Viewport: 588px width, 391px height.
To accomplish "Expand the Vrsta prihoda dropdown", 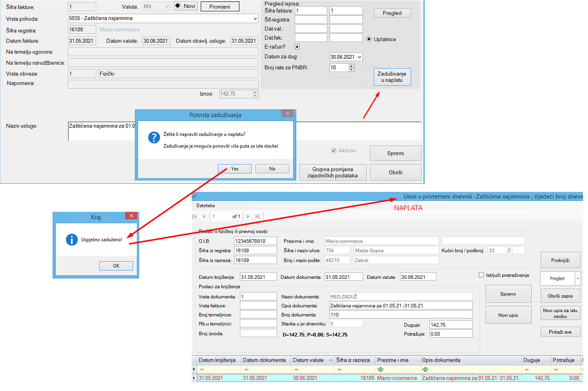I will pyautogui.click(x=255, y=19).
